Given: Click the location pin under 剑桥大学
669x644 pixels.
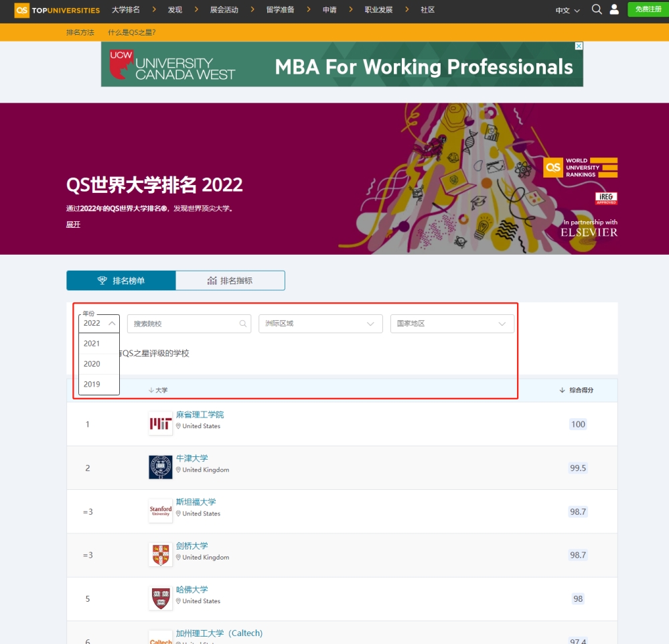Looking at the screenshot, I should pyautogui.click(x=178, y=558).
